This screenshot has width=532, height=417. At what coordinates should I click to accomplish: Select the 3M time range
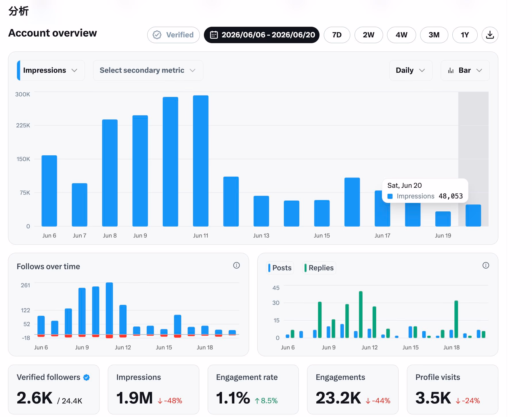(x=434, y=35)
